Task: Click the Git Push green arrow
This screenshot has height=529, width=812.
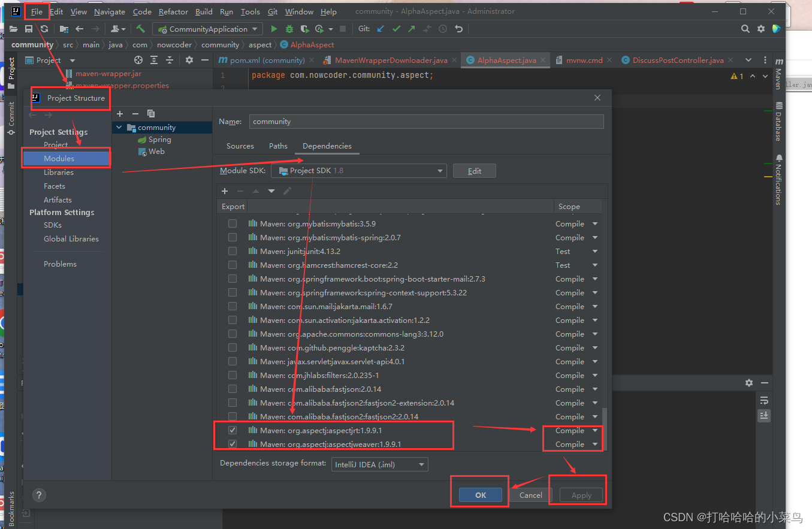Action: 411,29
